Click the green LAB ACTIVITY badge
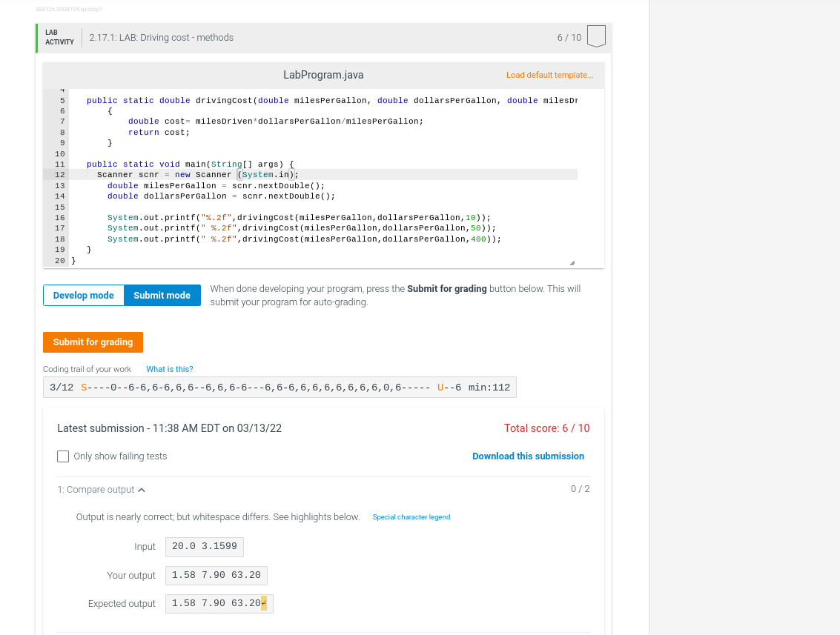This screenshot has width=840, height=635. pos(58,36)
